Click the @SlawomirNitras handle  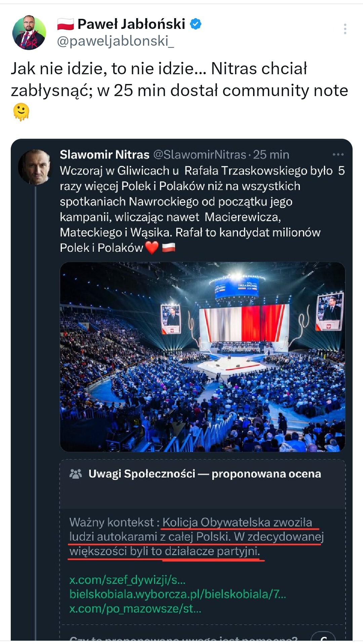pyautogui.click(x=200, y=155)
